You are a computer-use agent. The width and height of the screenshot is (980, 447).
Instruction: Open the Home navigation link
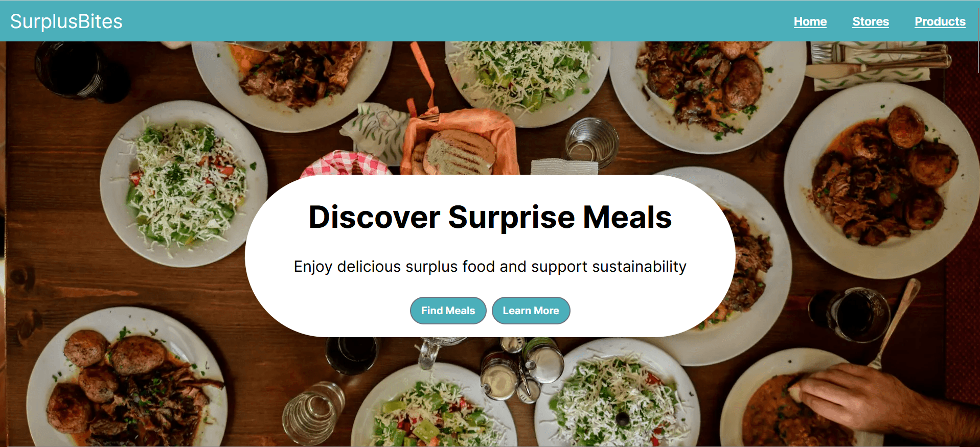[x=810, y=21]
